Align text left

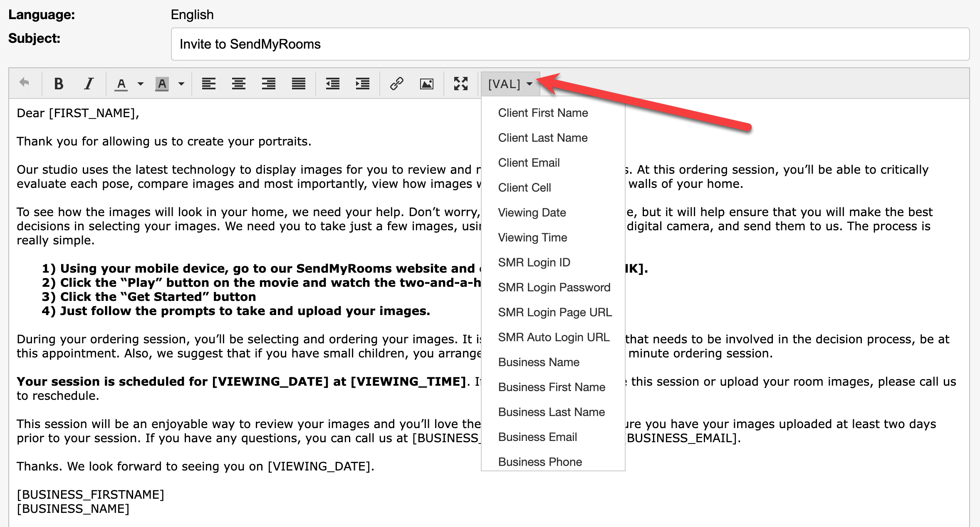tap(208, 84)
